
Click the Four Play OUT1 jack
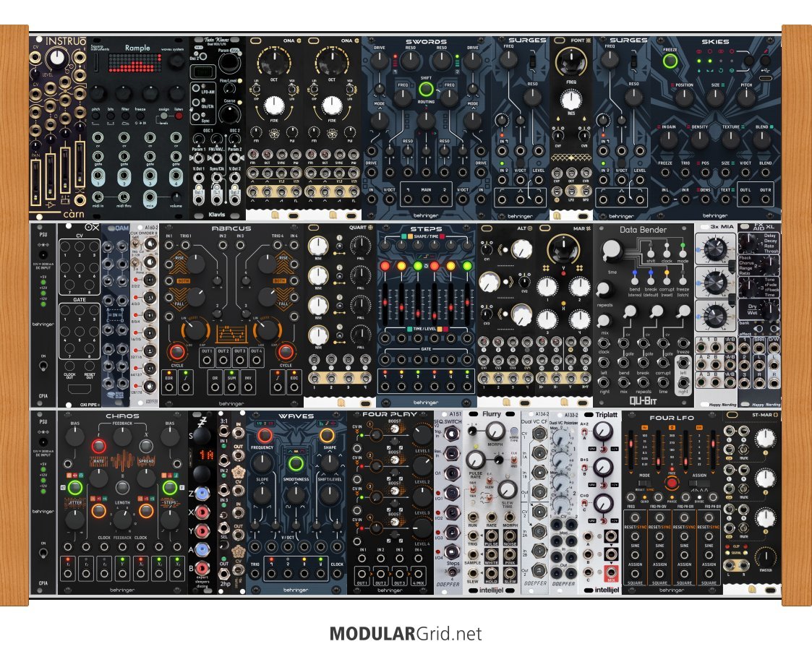tap(362, 574)
